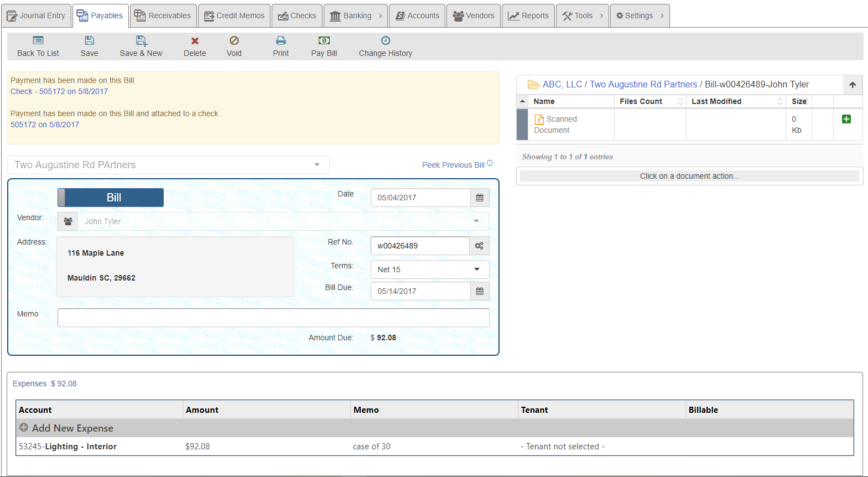Click the Void bill icon
The height and width of the screenshot is (477, 868).
234,41
